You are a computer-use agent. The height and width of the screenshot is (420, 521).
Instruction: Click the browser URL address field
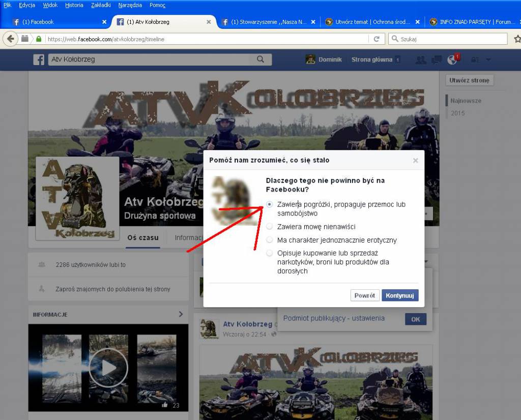206,39
